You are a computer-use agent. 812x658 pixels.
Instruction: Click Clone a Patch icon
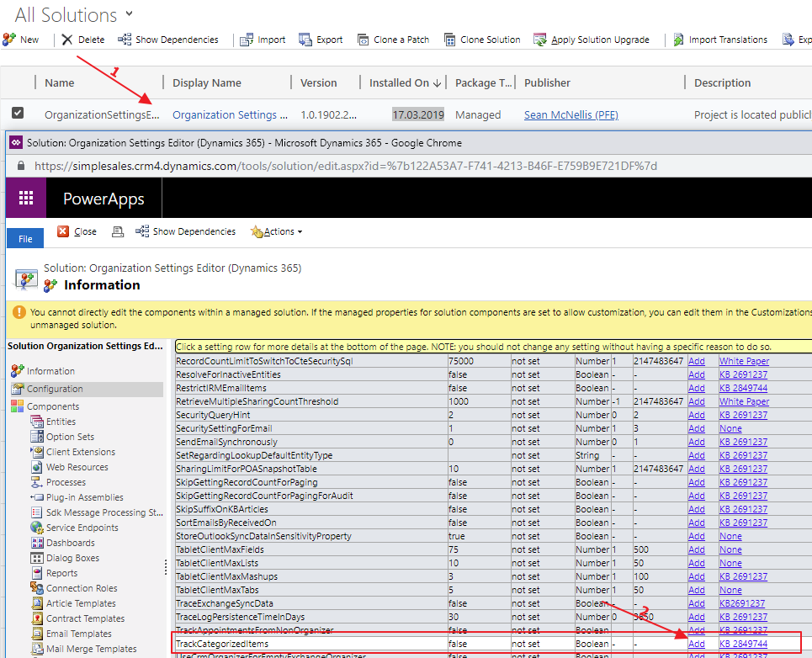(364, 40)
